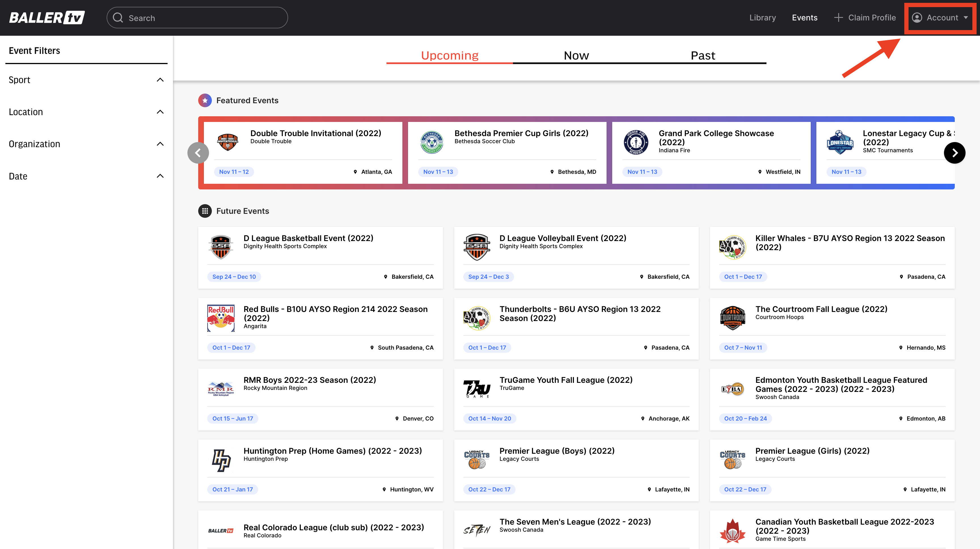
Task: Click the D League Basketball Event logo
Action: pos(221,247)
